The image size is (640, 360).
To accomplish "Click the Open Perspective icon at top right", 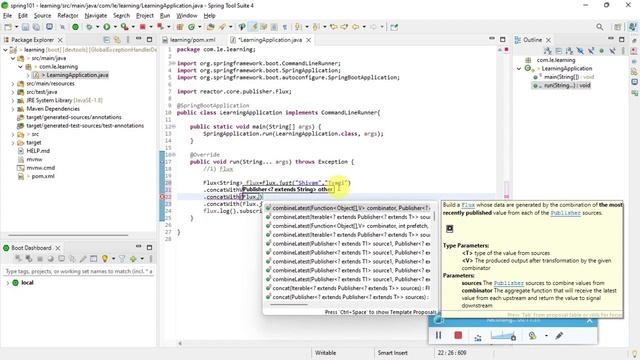I will 618,27.
